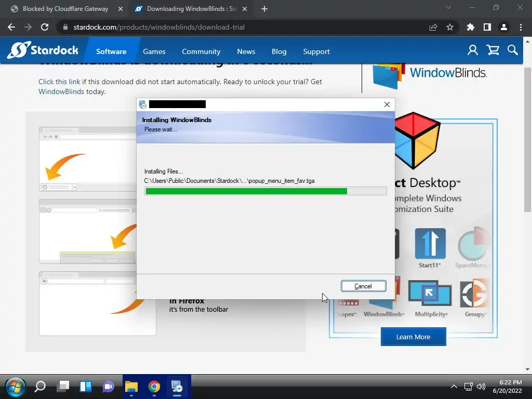Open the Community menu
This screenshot has height=399, width=532.
pos(201,51)
